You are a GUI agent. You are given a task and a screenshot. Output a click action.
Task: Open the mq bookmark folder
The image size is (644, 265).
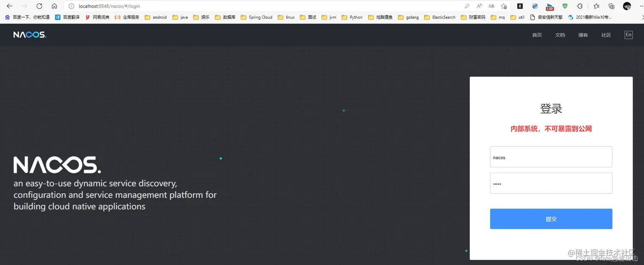[x=498, y=17]
